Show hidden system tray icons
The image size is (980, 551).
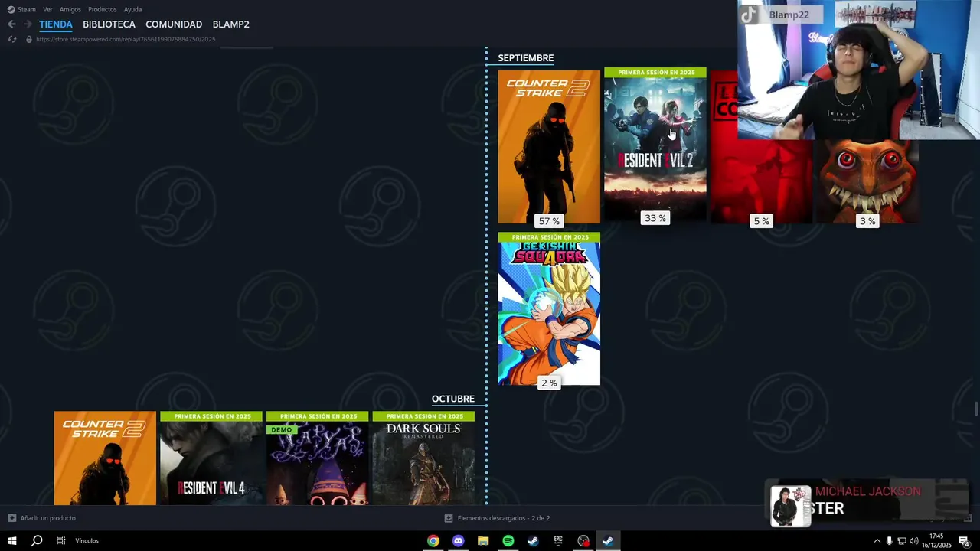[877, 541]
